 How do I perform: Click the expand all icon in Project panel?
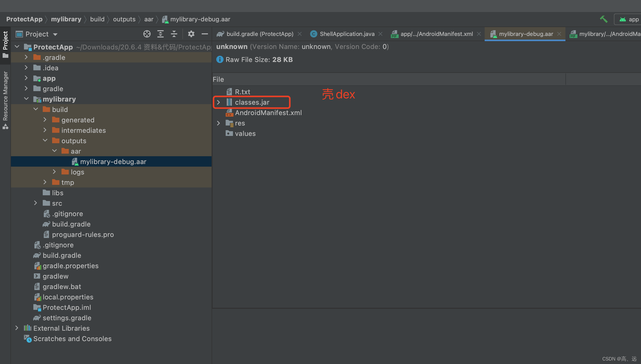pos(161,34)
